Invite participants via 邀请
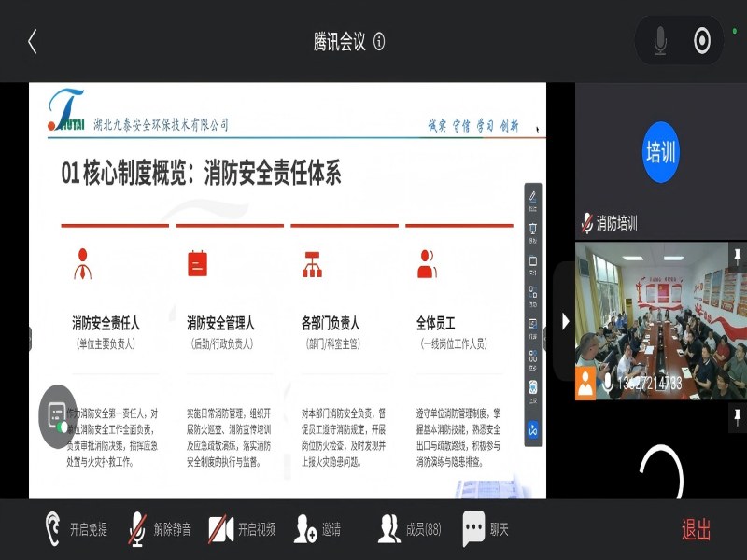The image size is (747, 560). [317, 529]
